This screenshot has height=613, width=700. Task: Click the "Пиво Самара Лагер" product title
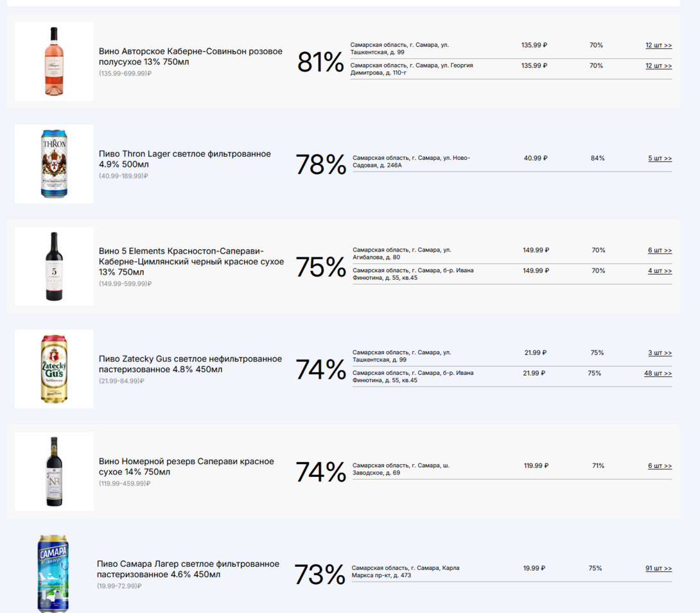pos(188,569)
